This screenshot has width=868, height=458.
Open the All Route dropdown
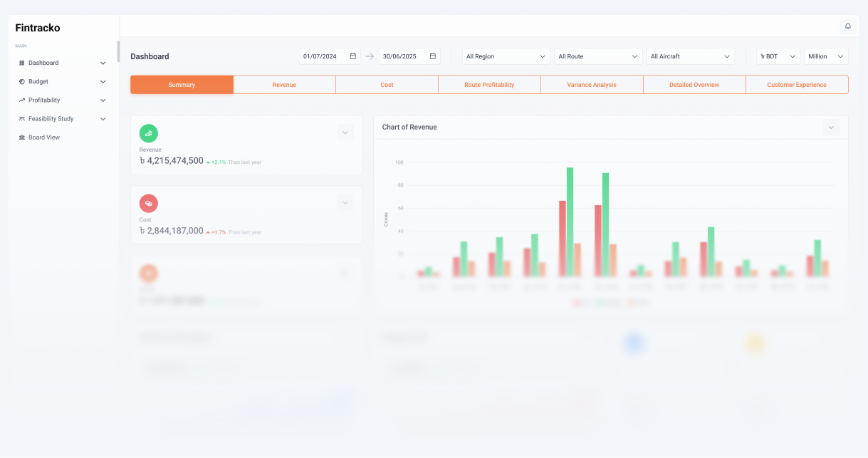coord(598,56)
